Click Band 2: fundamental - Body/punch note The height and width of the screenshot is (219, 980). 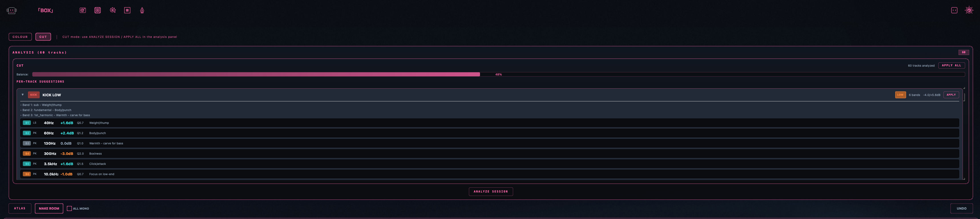click(x=46, y=110)
